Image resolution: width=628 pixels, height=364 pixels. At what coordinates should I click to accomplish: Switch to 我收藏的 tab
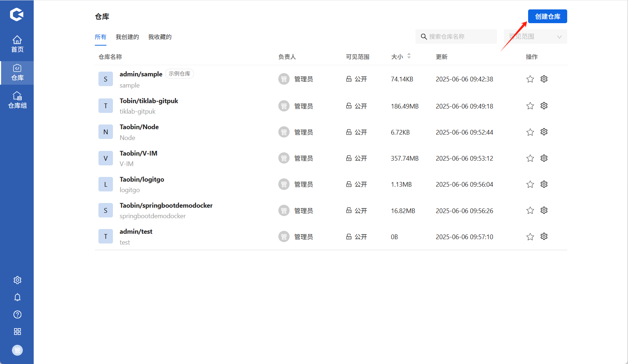click(160, 37)
